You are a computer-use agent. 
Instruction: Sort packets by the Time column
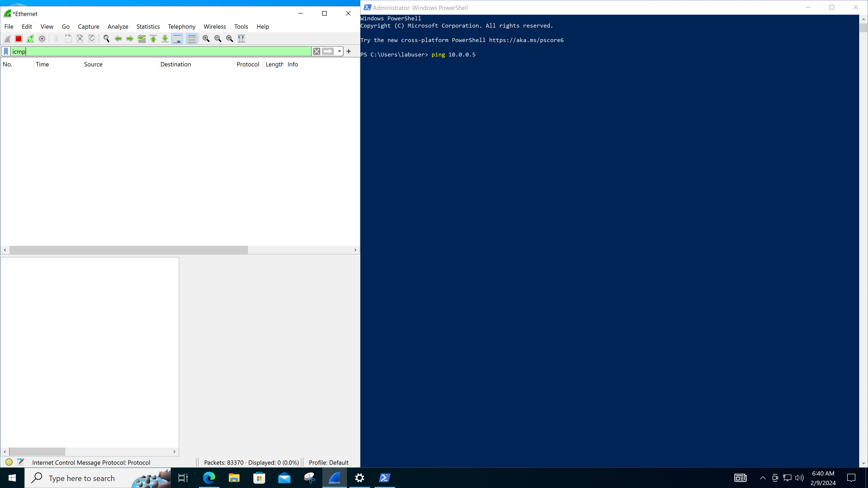point(57,64)
